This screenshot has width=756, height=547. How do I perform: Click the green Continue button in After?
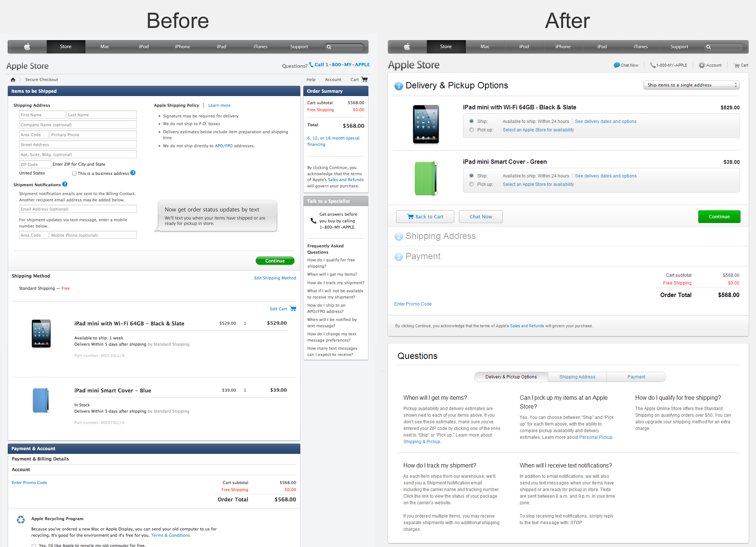pyautogui.click(x=719, y=216)
